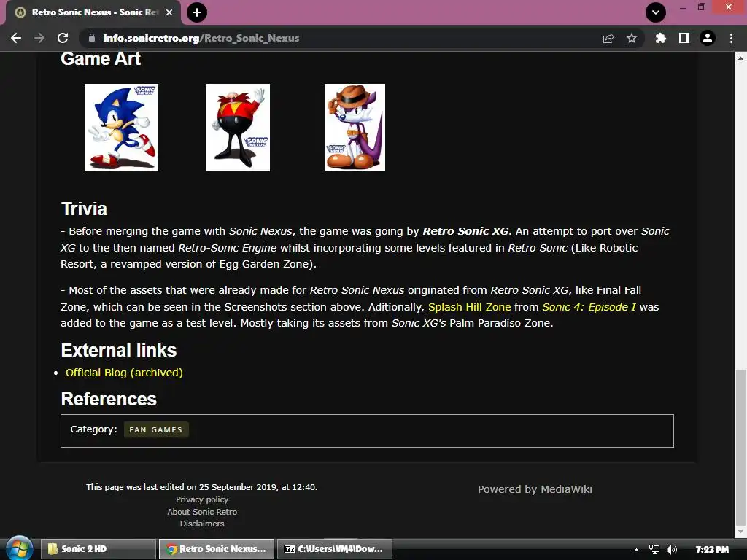Switch to the Sonic 2 HD folder window
This screenshot has height=560, width=747.
98,549
